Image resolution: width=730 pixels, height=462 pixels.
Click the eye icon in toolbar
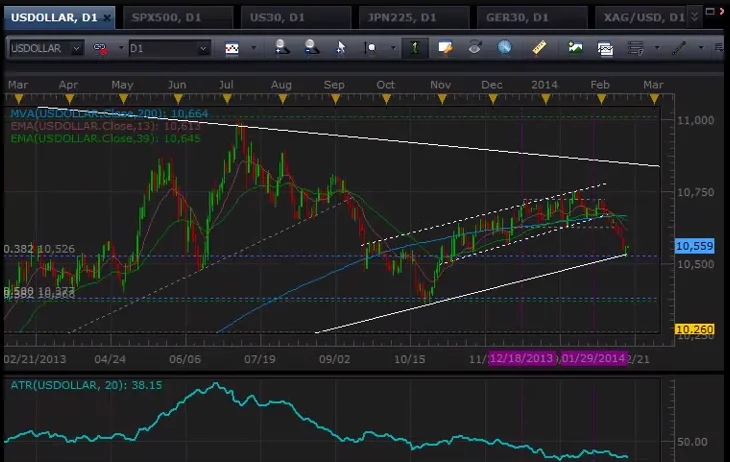tap(474, 47)
